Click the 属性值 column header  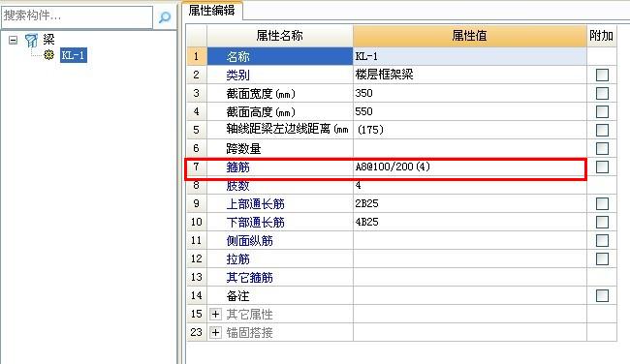point(470,36)
